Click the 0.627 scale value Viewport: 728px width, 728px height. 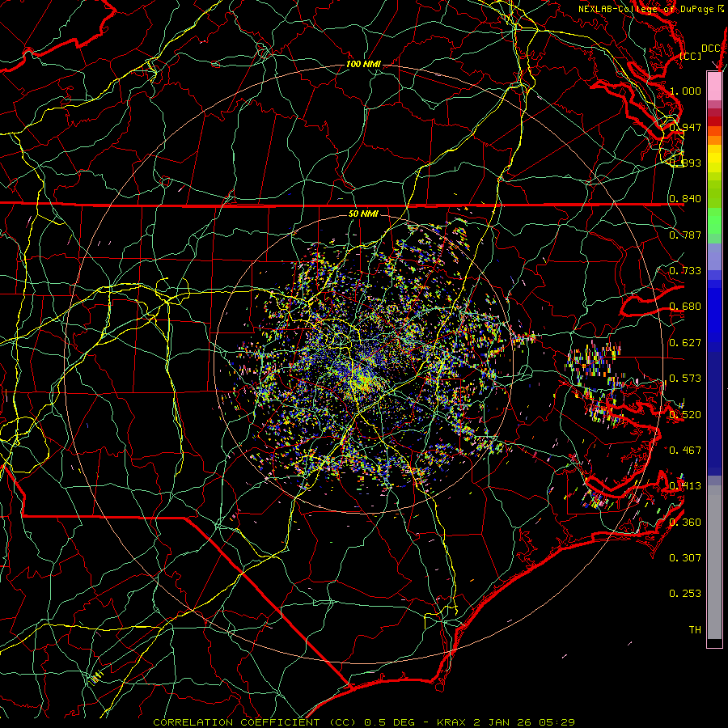point(685,343)
